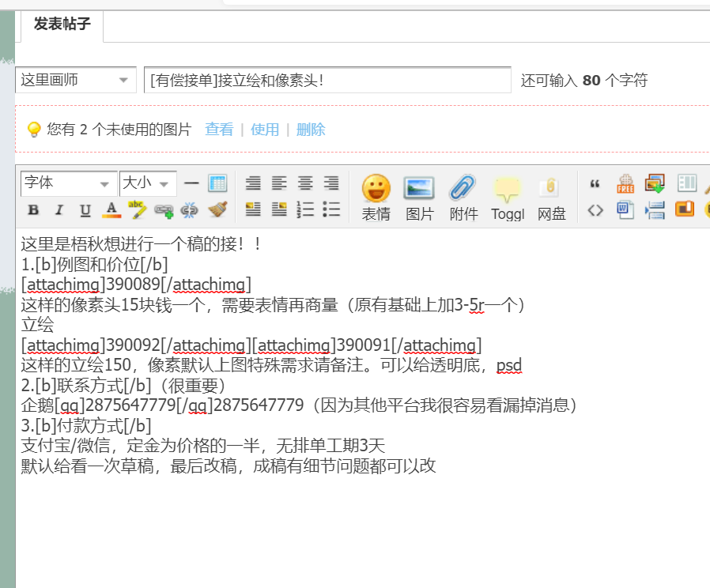
Task: Click the paste from Word icon
Action: [x=625, y=210]
